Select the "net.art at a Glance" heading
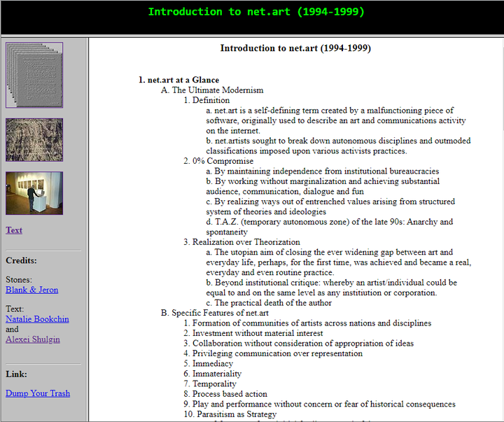Image resolution: width=504 pixels, height=422 pixels. (x=183, y=80)
